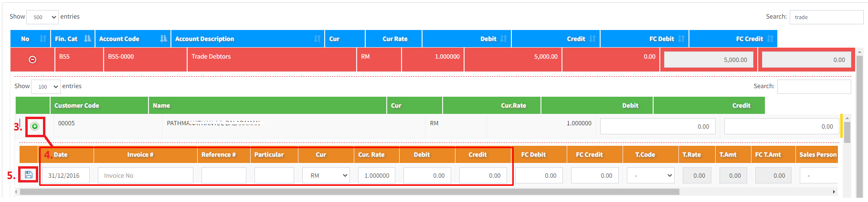This screenshot has width=868, height=202.
Task: Click the top Search field containing trade
Action: coord(826,17)
